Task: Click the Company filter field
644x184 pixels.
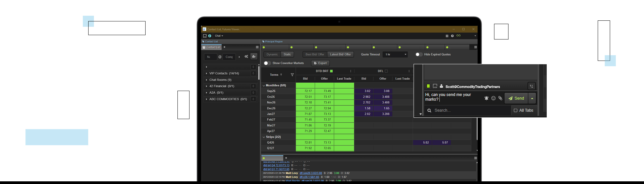Action: (x=229, y=57)
